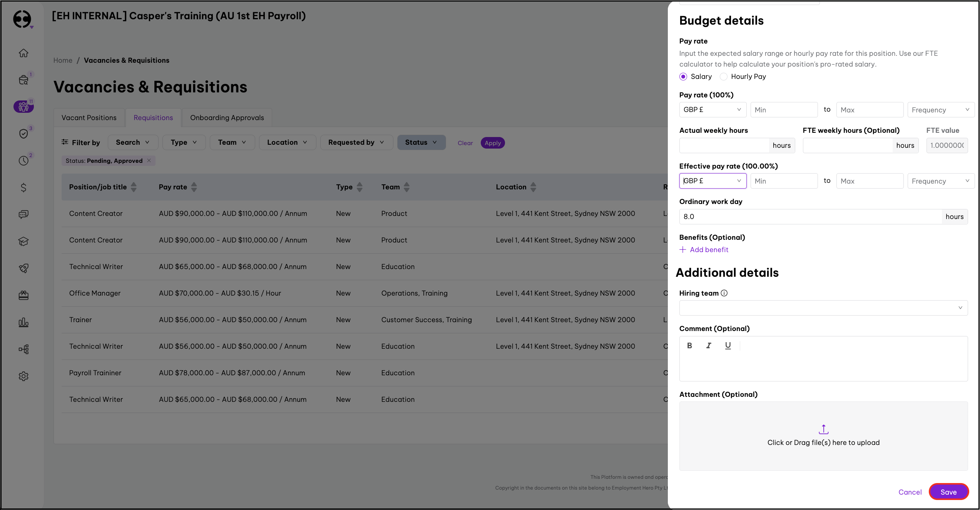980x510 pixels.
Task: Click the upload icon in Attachment area
Action: [x=823, y=429]
